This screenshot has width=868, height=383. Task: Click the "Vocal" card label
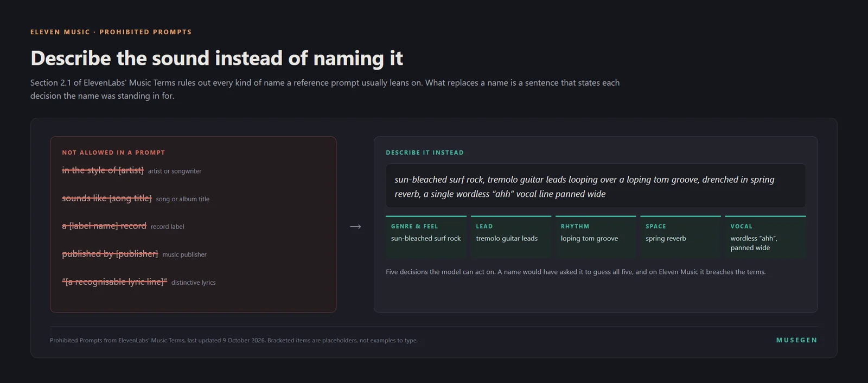click(742, 226)
